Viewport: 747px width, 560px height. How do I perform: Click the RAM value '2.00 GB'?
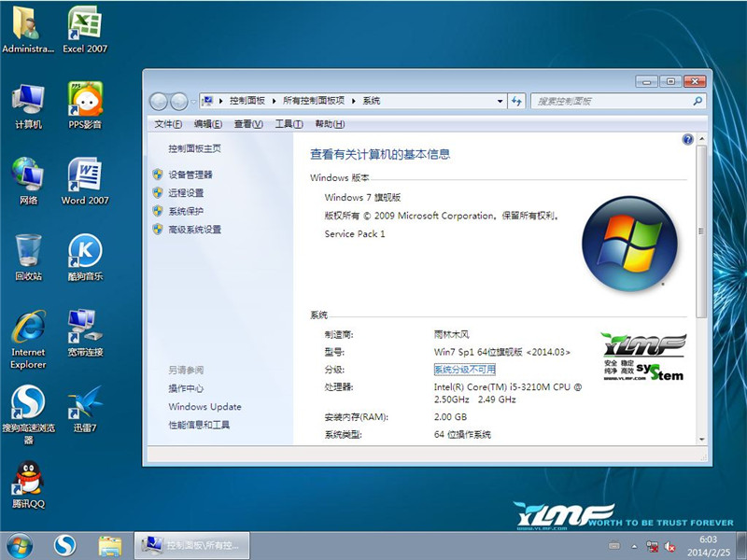click(450, 417)
